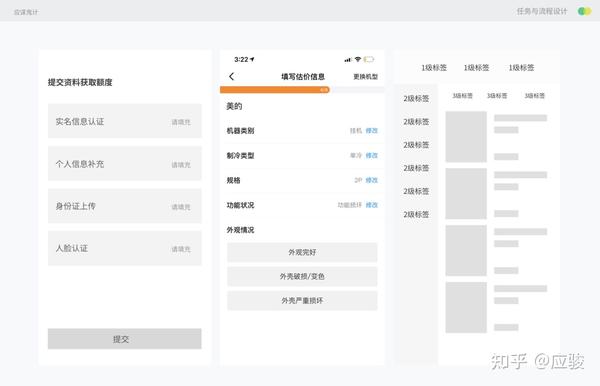Select the 外壳严重损坏 option

tap(302, 301)
